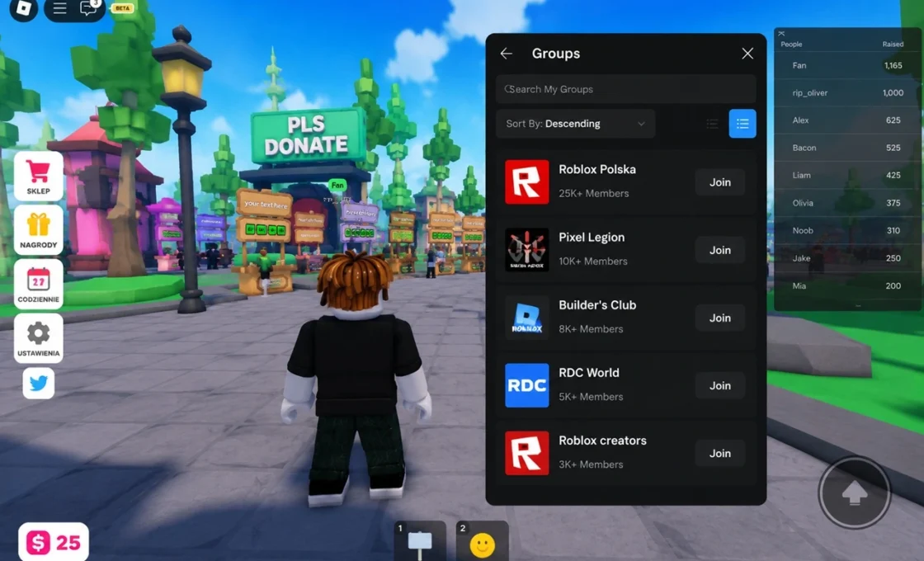Image resolution: width=924 pixels, height=561 pixels.
Task: Switch to compact list view
Action: [x=713, y=124]
